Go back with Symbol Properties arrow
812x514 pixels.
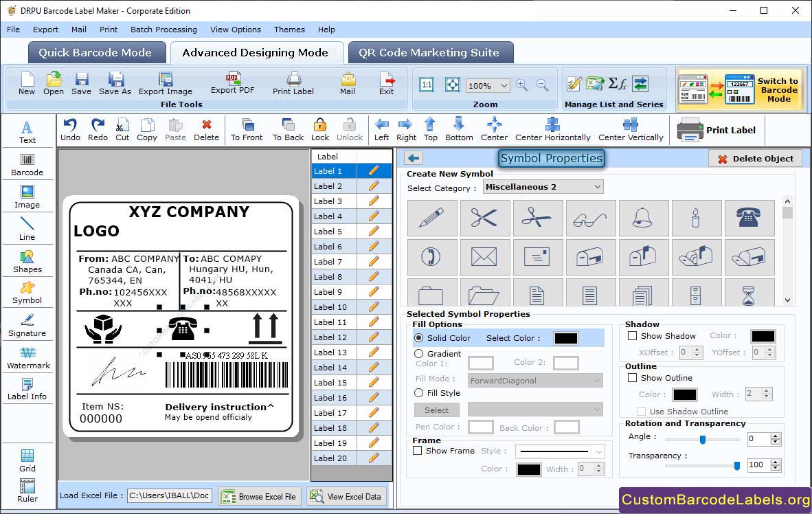[414, 158]
